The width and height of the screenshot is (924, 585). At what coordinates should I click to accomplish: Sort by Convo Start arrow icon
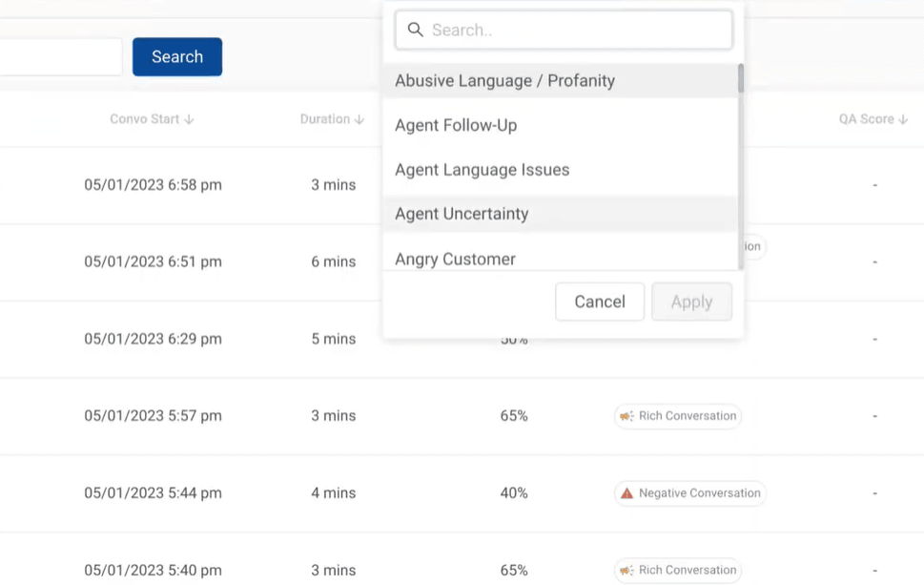(x=189, y=120)
